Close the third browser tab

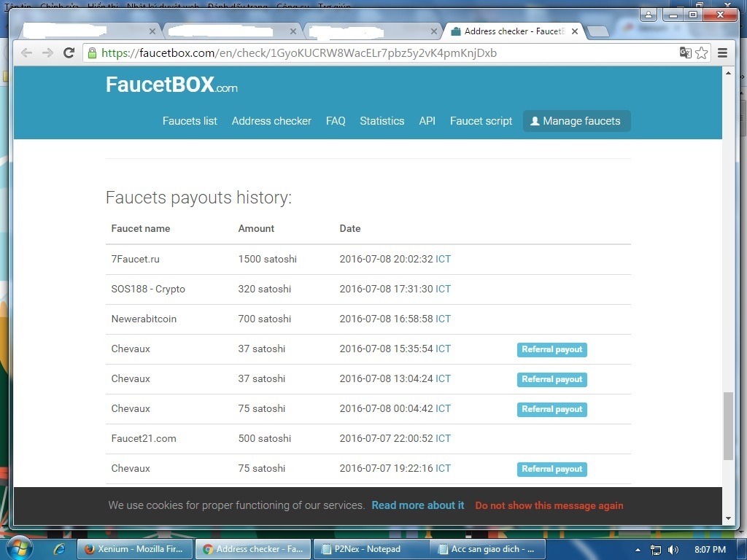tap(434, 31)
